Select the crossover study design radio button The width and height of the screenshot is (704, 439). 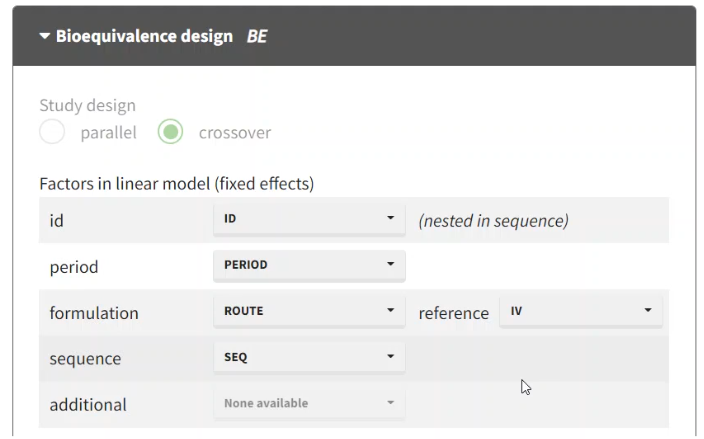(x=171, y=132)
